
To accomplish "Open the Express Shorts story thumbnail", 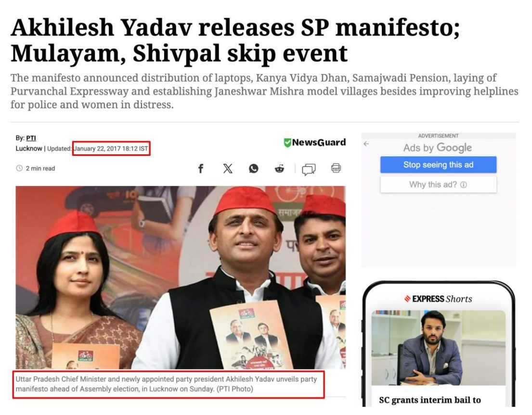I will pyautogui.click(x=438, y=348).
